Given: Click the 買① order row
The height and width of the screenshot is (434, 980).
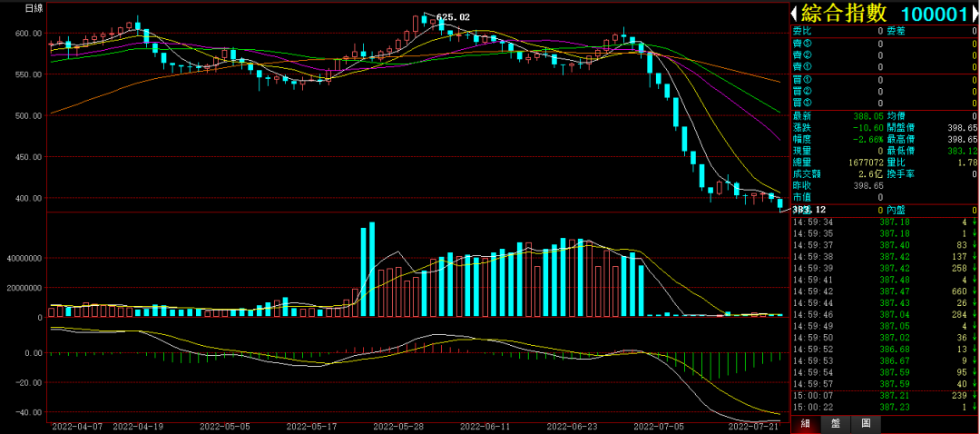Looking at the screenshot, I should tap(885, 80).
